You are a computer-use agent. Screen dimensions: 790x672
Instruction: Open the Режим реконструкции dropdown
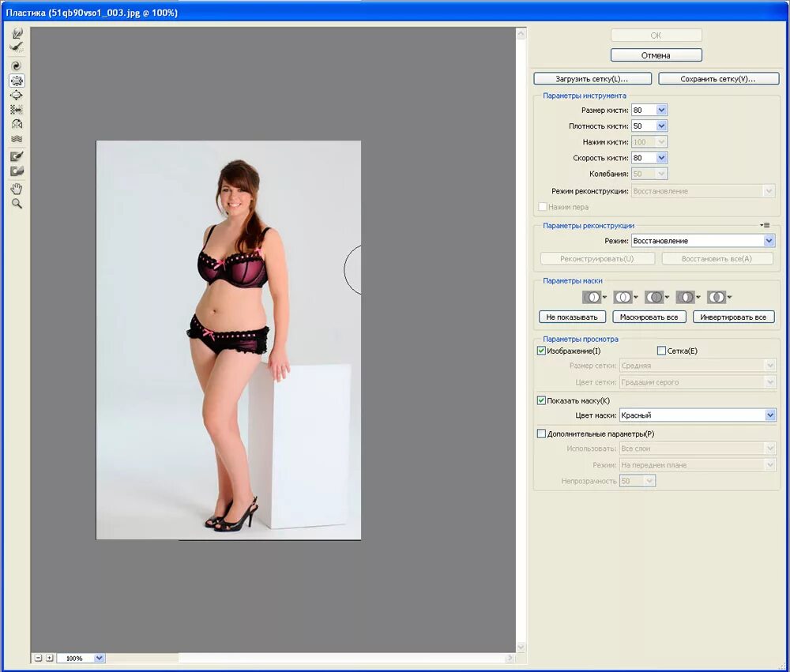(x=703, y=191)
